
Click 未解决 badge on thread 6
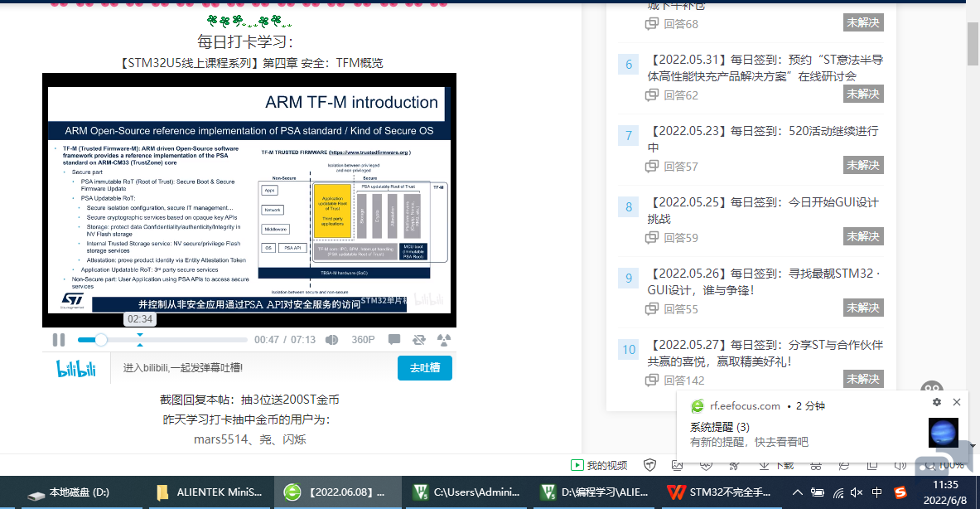863,94
